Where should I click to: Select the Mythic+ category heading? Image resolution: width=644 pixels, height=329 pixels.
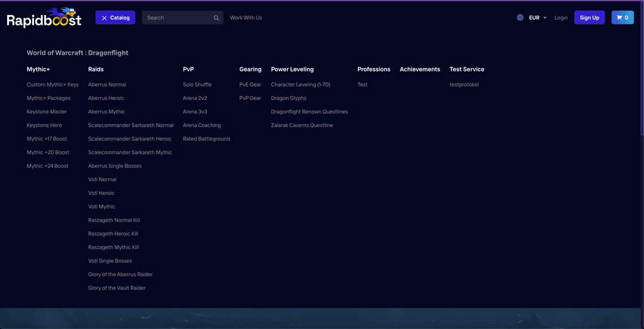pyautogui.click(x=38, y=69)
